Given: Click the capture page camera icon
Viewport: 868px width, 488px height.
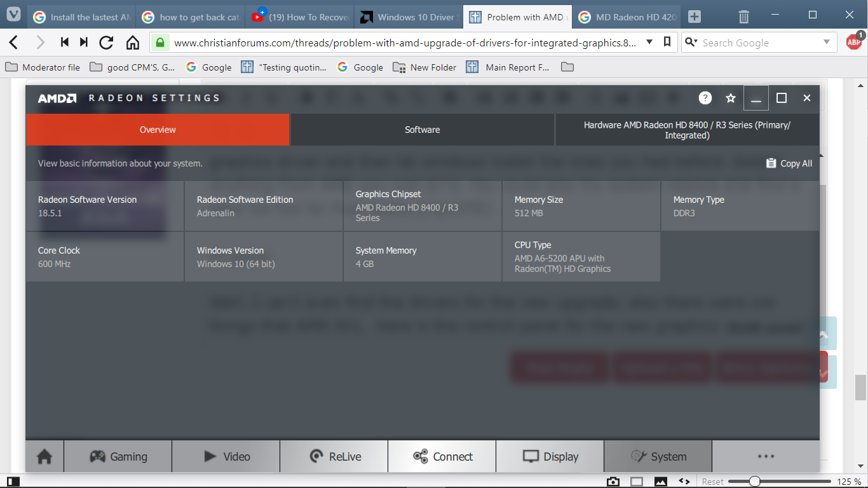Looking at the screenshot, I should 613,482.
